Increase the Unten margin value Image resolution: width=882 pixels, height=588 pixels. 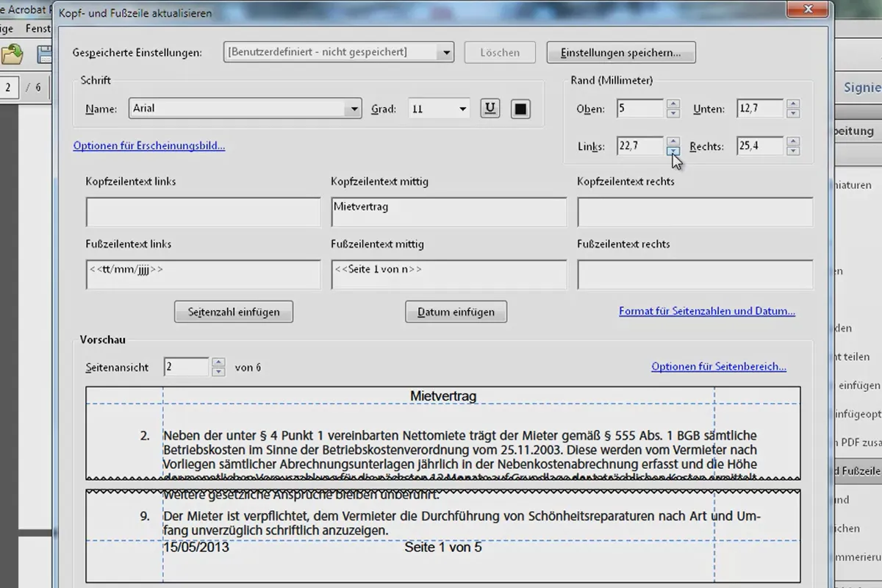(x=793, y=104)
